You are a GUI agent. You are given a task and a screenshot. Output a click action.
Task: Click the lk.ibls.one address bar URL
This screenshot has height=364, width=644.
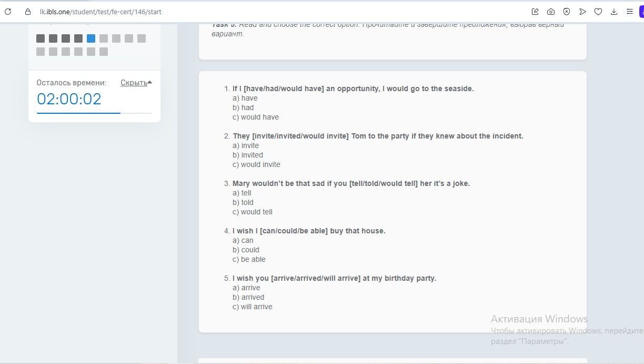pyautogui.click(x=100, y=12)
